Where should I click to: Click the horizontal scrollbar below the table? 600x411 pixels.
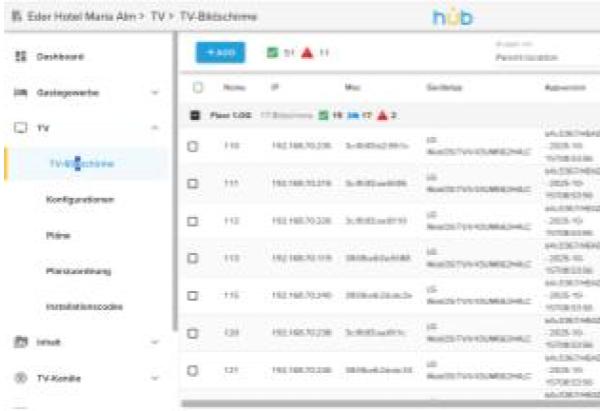click(x=390, y=403)
